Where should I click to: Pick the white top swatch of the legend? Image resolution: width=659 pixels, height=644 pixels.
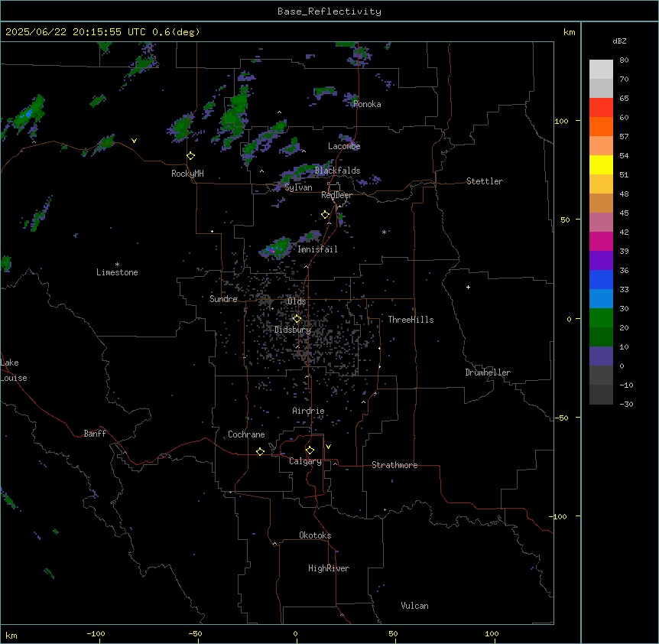click(601, 70)
